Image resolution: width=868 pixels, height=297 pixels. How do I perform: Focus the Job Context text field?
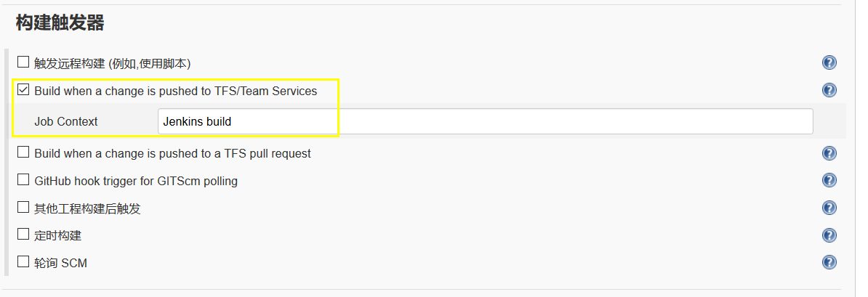(x=485, y=121)
